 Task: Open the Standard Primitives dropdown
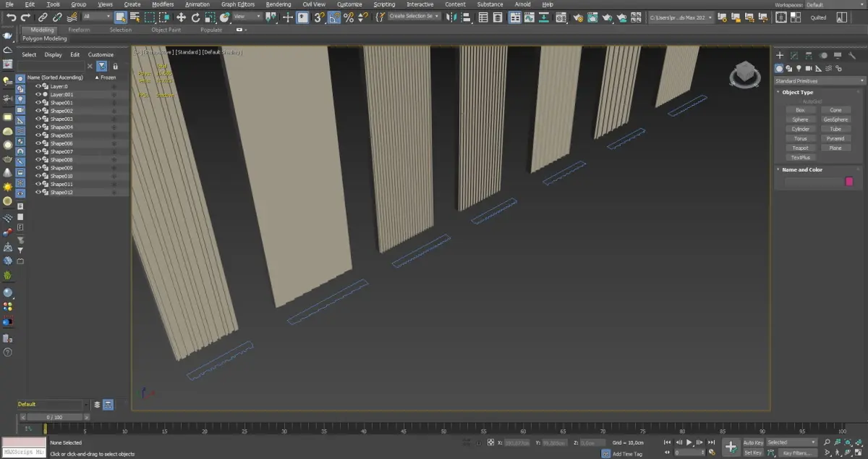pyautogui.click(x=820, y=81)
